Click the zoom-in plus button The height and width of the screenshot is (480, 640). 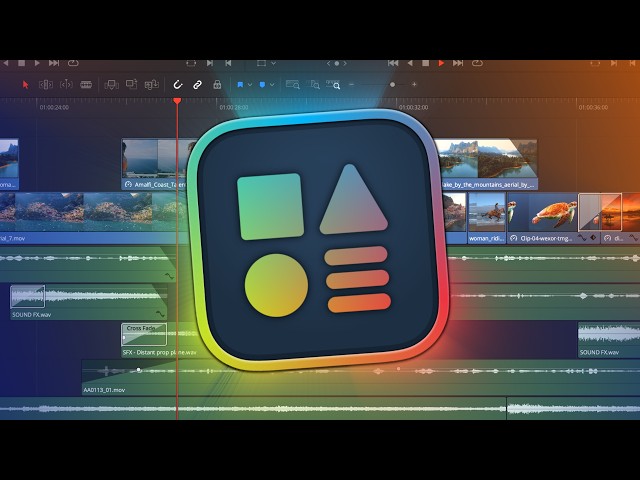[x=414, y=84]
